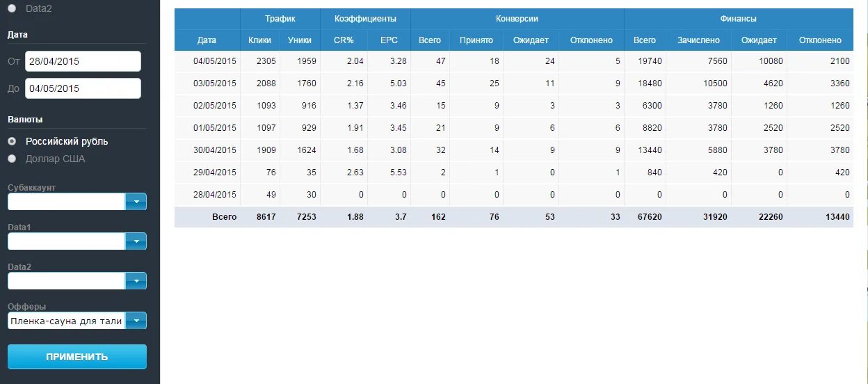Sort by the Дата column header
This screenshot has height=384, width=868.
point(207,40)
